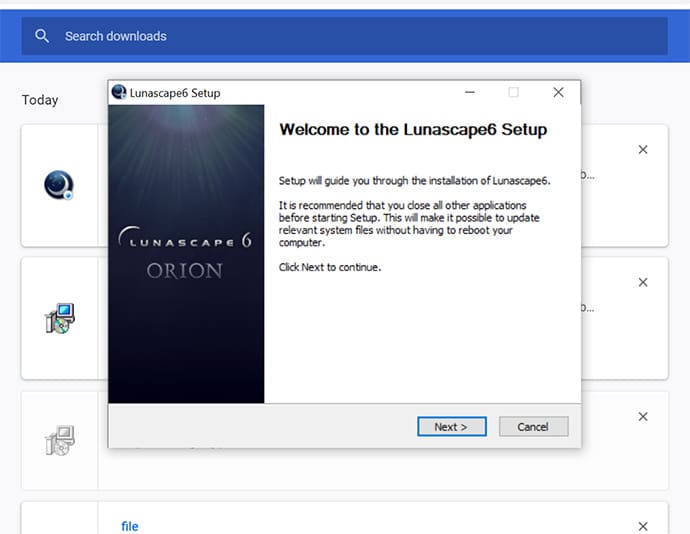
Task: Click the second download's installer icon
Action: (x=59, y=318)
